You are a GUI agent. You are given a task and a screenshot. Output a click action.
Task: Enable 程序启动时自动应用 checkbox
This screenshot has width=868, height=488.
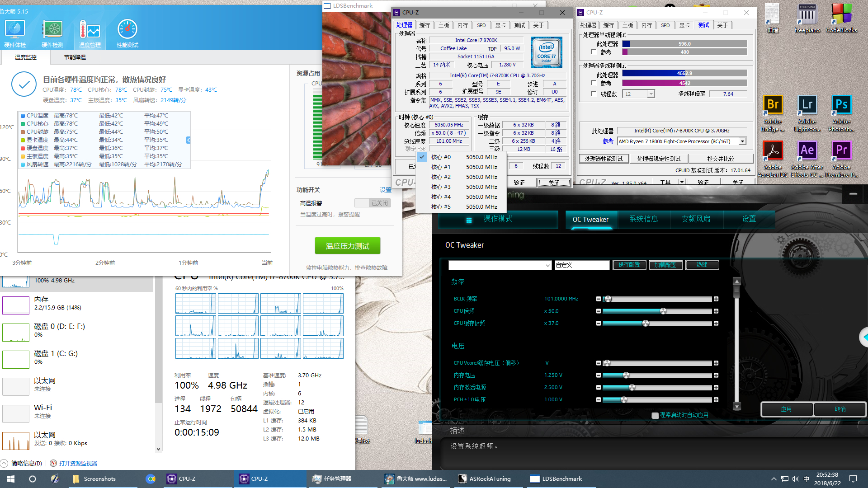(x=655, y=415)
